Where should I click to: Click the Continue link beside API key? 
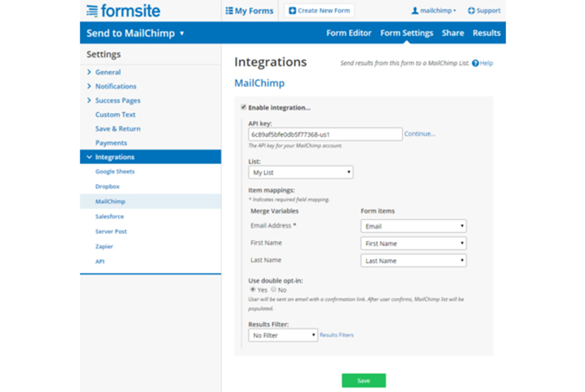tap(419, 134)
